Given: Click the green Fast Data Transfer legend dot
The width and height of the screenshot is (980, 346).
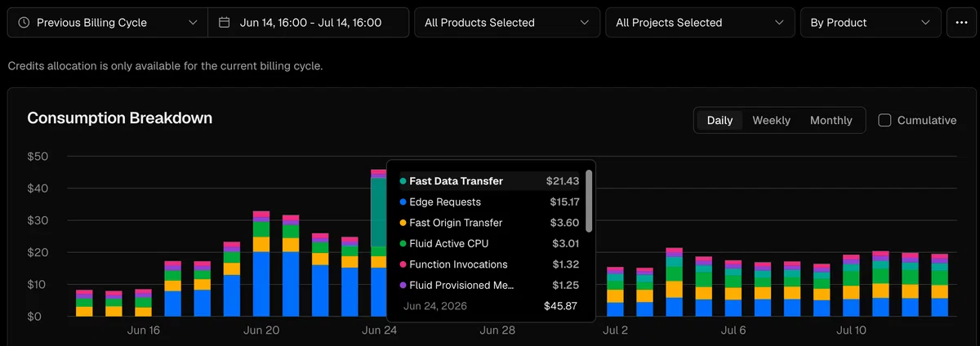Looking at the screenshot, I should coord(403,181).
